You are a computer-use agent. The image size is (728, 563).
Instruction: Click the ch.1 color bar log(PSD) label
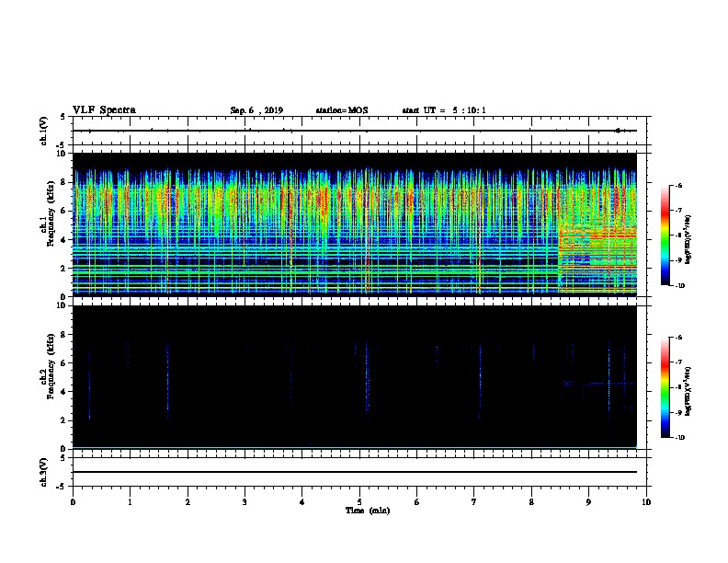[x=688, y=239]
